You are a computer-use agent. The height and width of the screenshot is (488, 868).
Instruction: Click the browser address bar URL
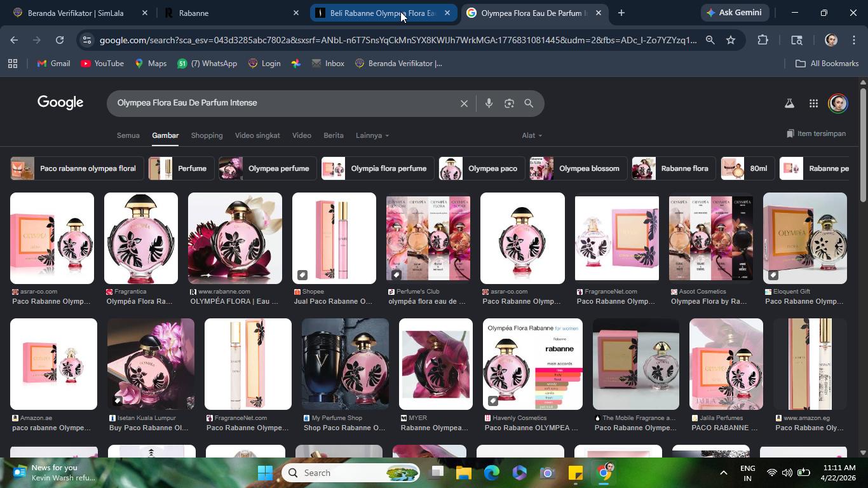(398, 40)
